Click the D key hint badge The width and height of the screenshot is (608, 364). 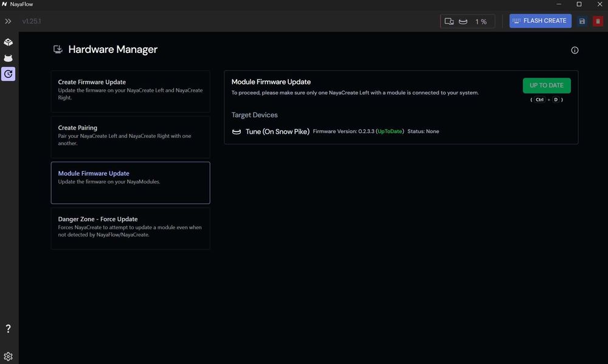point(556,100)
